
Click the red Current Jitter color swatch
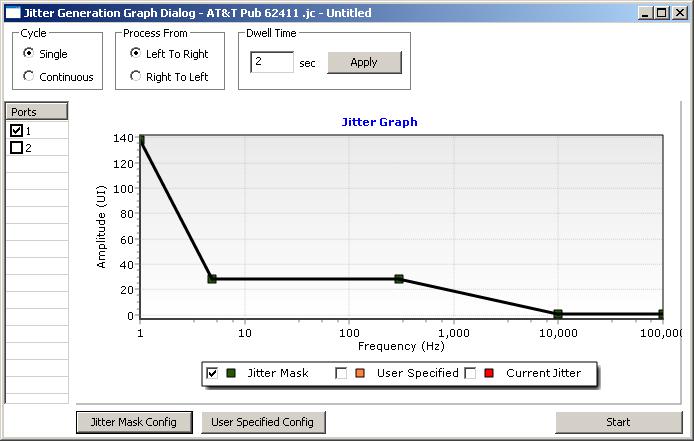pyautogui.click(x=489, y=373)
